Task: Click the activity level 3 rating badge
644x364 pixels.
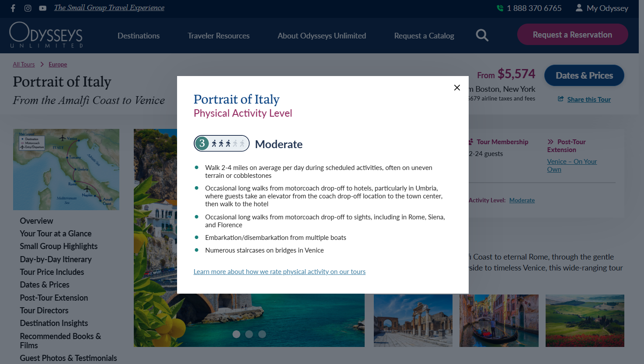Action: click(222, 143)
